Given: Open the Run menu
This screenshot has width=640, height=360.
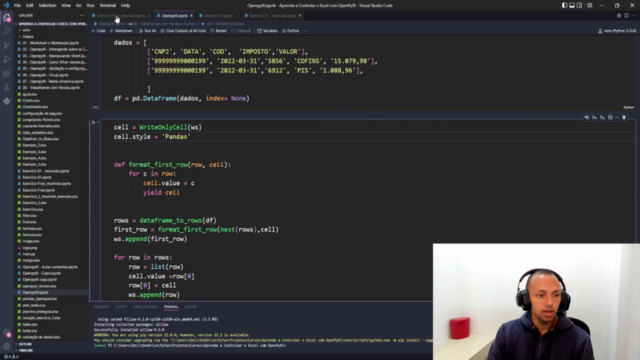Looking at the screenshot, I should click(91, 5).
